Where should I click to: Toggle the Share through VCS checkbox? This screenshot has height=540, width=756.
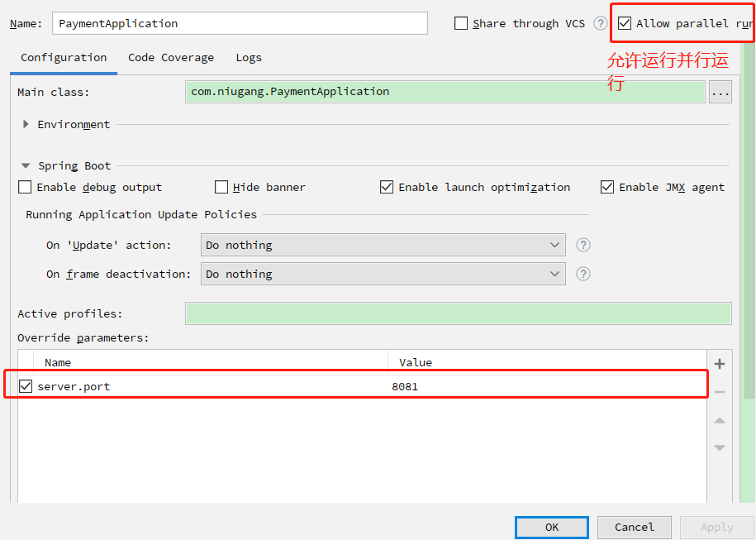461,23
